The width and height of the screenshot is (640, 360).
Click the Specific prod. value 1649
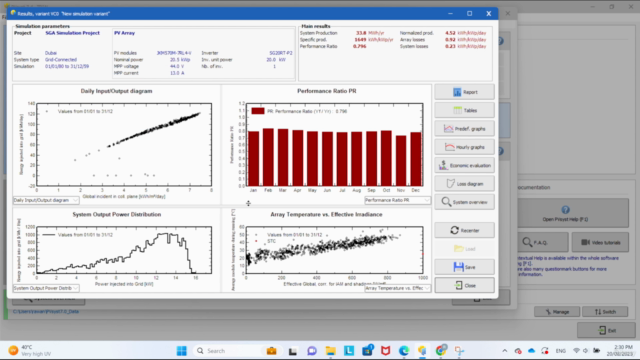tap(360, 40)
